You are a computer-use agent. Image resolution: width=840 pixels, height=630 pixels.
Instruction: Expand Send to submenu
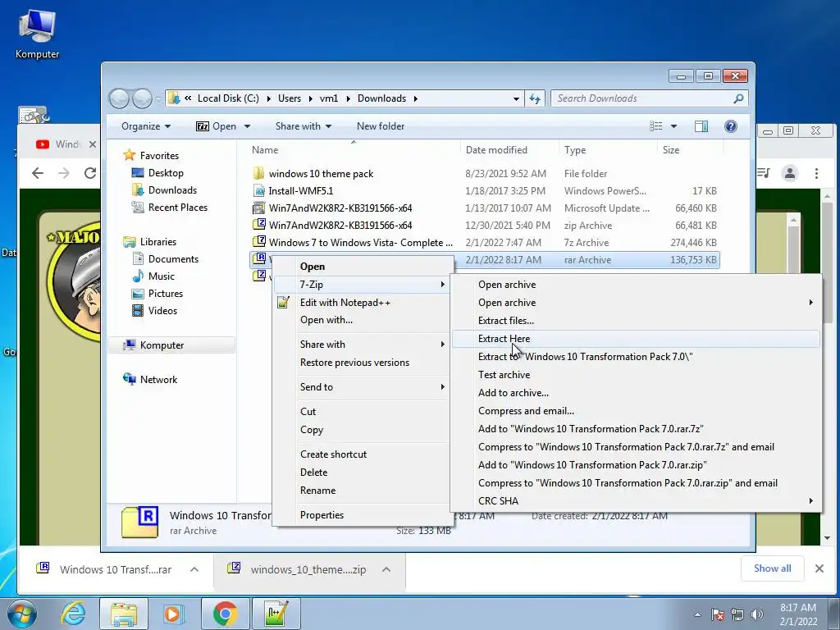[x=362, y=387]
